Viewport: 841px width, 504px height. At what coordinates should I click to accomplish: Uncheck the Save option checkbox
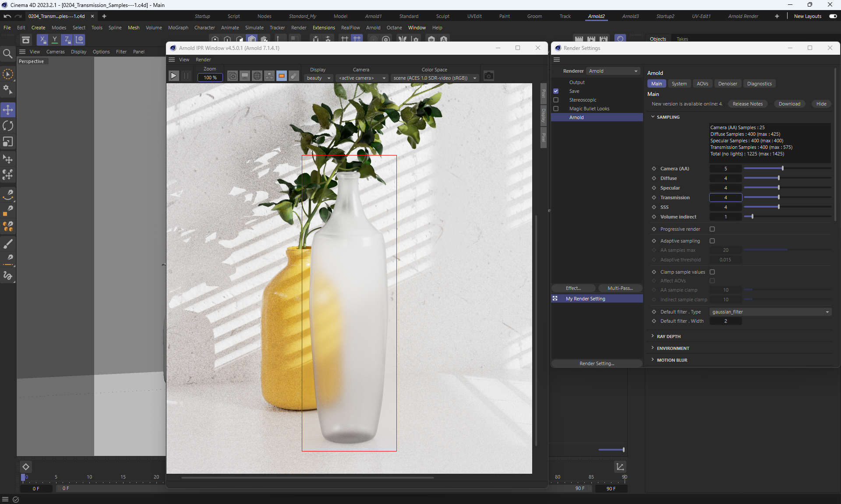click(x=556, y=91)
